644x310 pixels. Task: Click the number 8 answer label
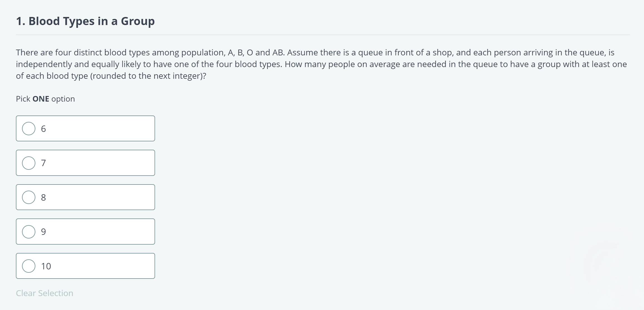[x=43, y=198]
